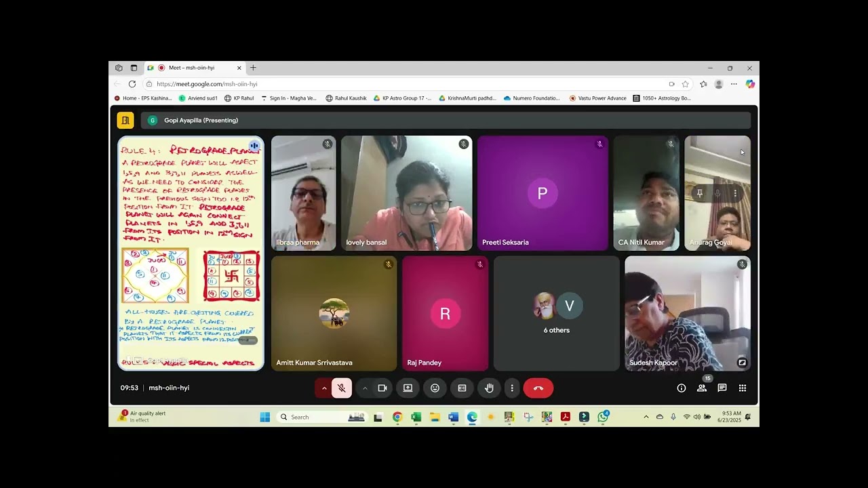This screenshot has height=488, width=868.
Task: Refresh the browser page
Action: (132, 84)
